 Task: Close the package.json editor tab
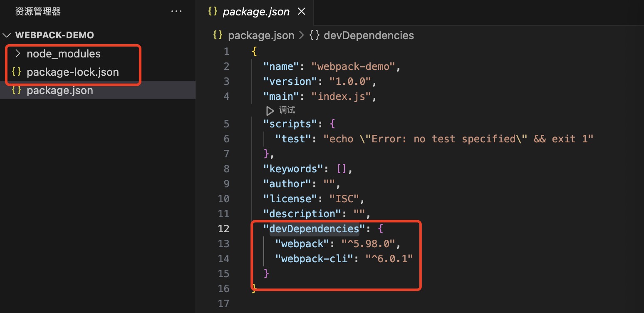[302, 12]
